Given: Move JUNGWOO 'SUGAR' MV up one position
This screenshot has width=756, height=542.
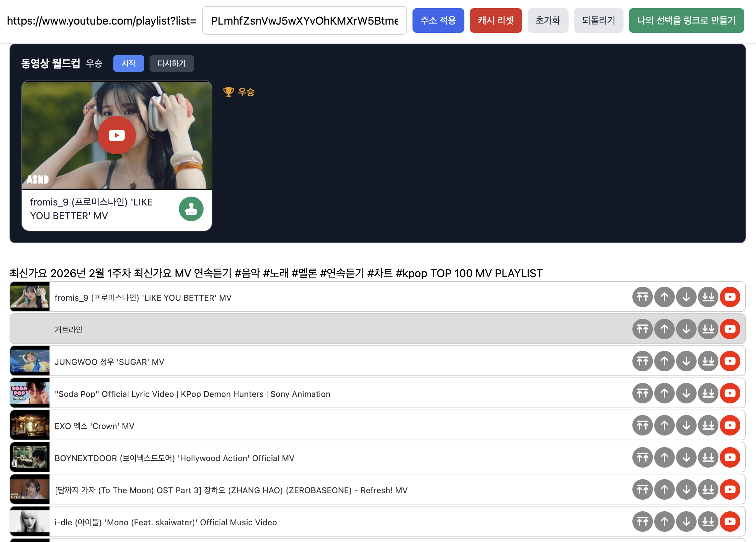Looking at the screenshot, I should pyautogui.click(x=664, y=361).
